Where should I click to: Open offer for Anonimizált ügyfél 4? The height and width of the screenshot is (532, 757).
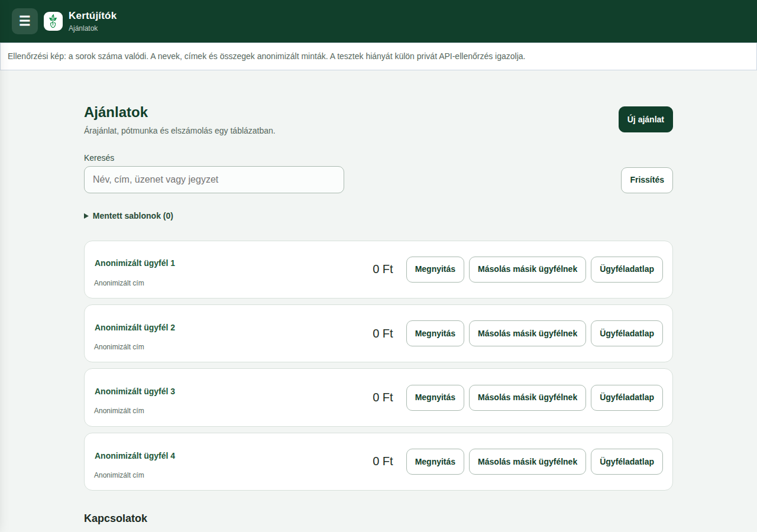coord(435,462)
